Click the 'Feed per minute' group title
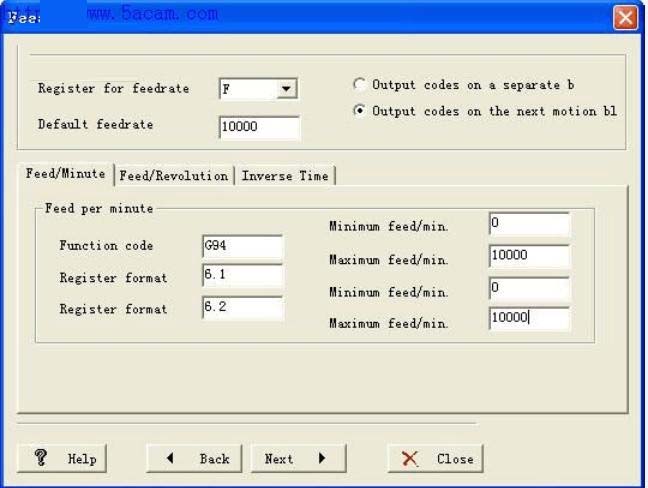The image size is (648, 488). [x=99, y=208]
